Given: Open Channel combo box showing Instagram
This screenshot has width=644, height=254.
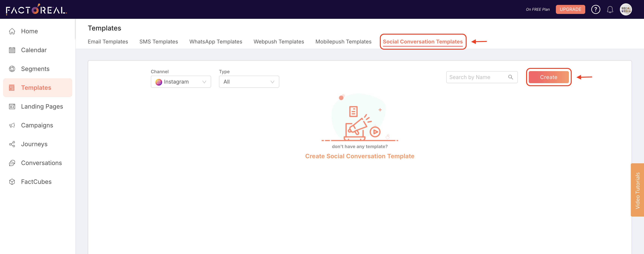Looking at the screenshot, I should 181,82.
